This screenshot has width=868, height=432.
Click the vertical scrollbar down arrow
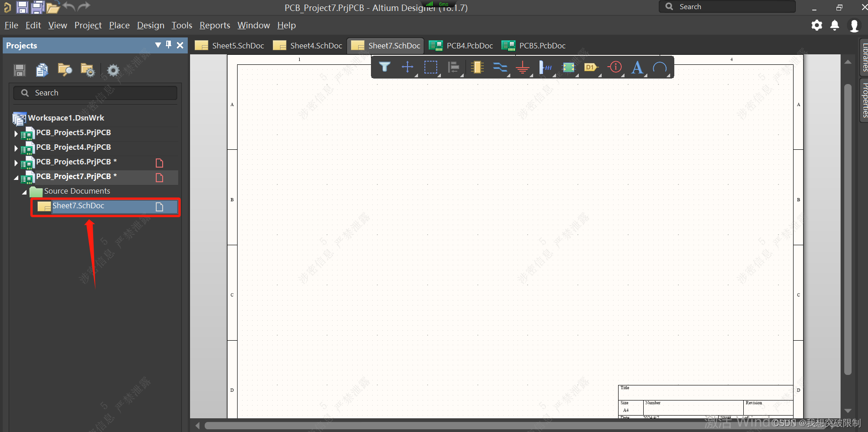click(848, 411)
